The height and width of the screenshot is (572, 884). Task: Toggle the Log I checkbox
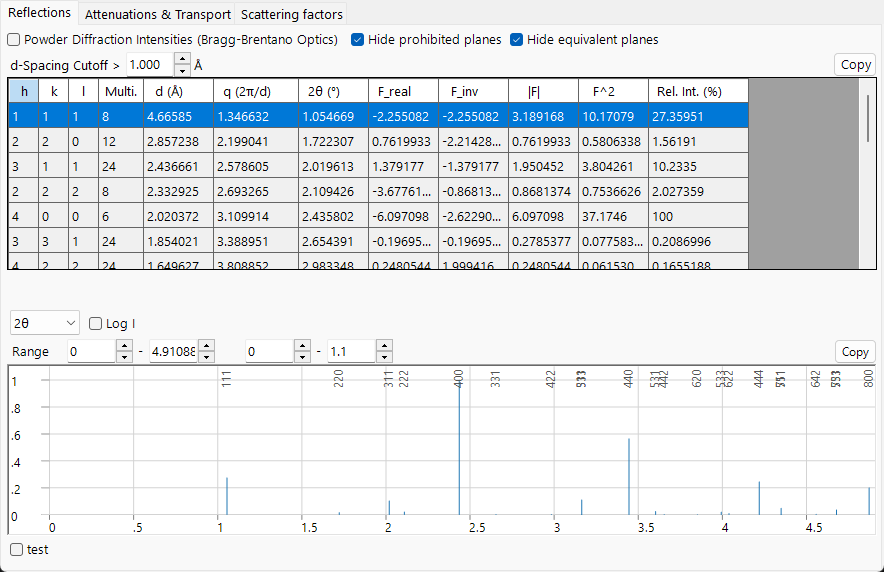point(95,323)
